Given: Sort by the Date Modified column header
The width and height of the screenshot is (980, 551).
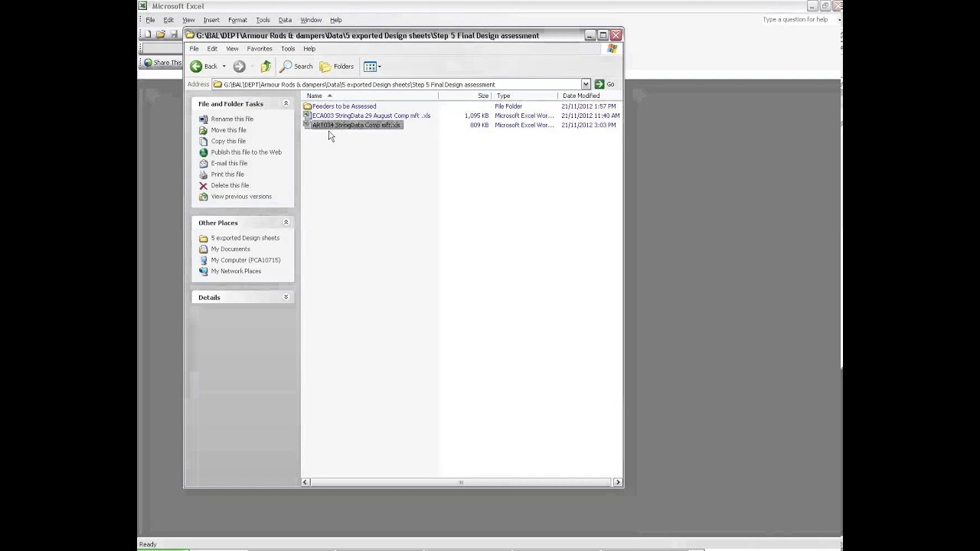Looking at the screenshot, I should point(590,96).
